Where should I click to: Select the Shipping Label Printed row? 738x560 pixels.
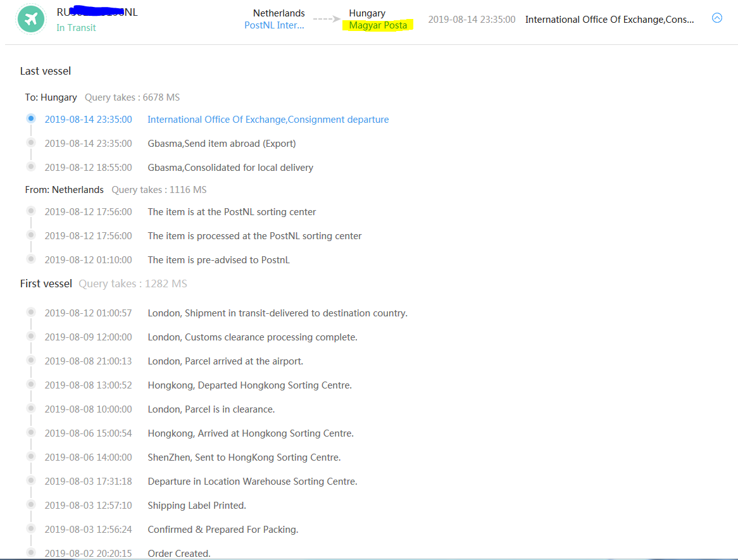[197, 506]
